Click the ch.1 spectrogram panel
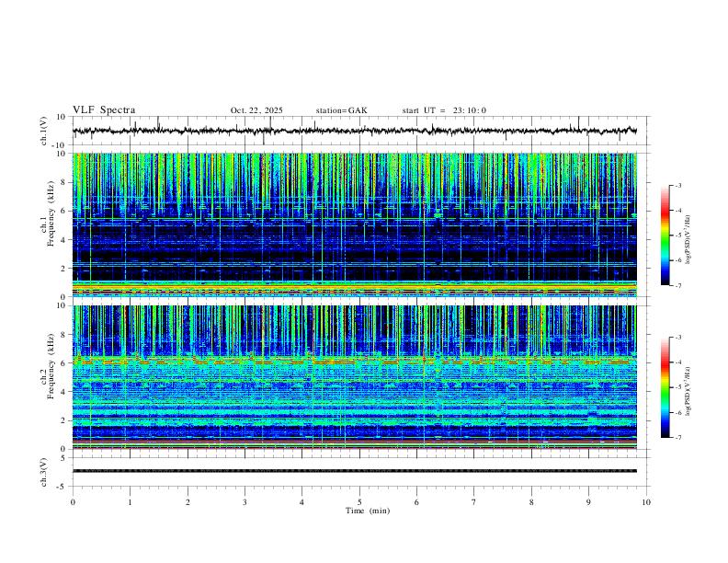 [354, 224]
